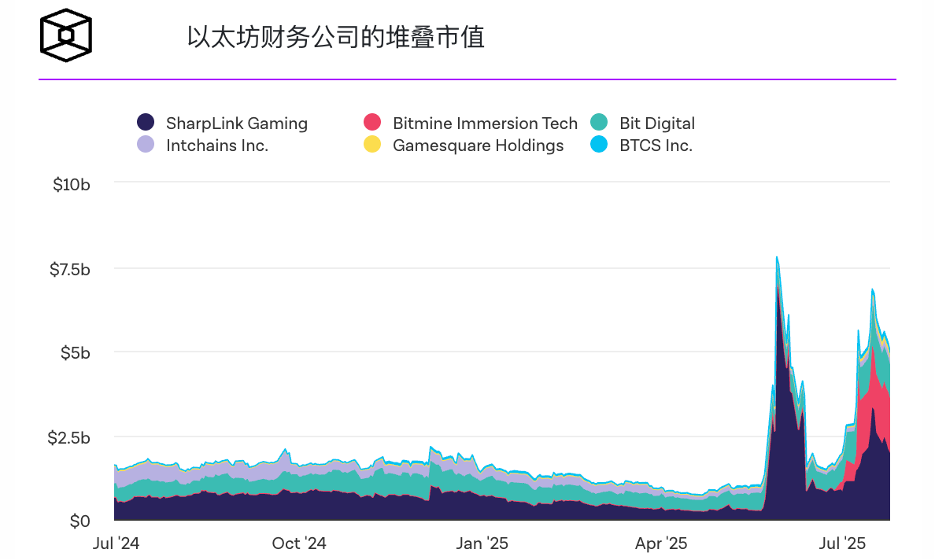Click the Apr '25 x-axis label

pyautogui.click(x=661, y=543)
